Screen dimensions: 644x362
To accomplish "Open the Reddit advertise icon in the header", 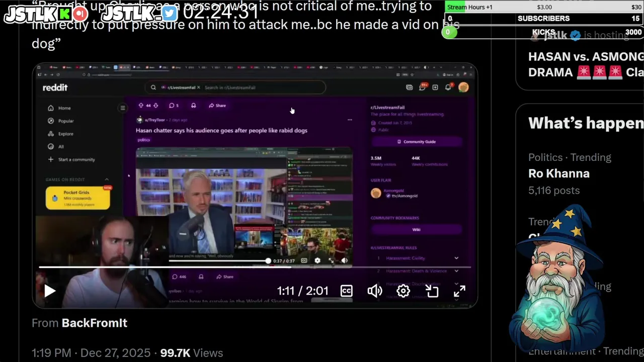I will (410, 87).
